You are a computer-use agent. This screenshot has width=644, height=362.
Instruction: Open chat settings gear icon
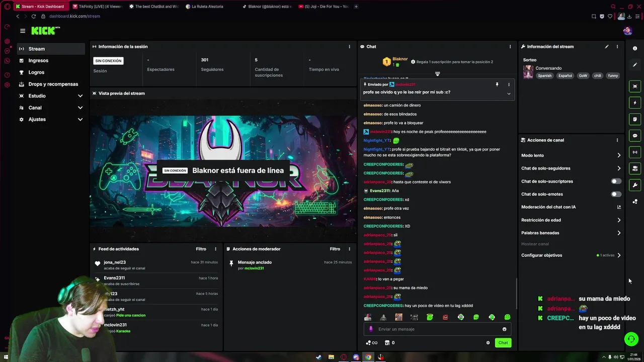point(488,343)
